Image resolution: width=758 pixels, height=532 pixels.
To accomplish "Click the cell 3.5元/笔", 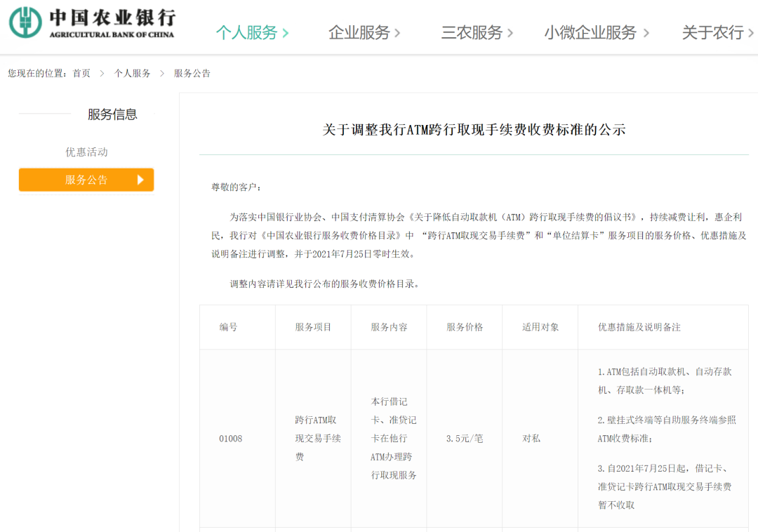I will pyautogui.click(x=465, y=439).
